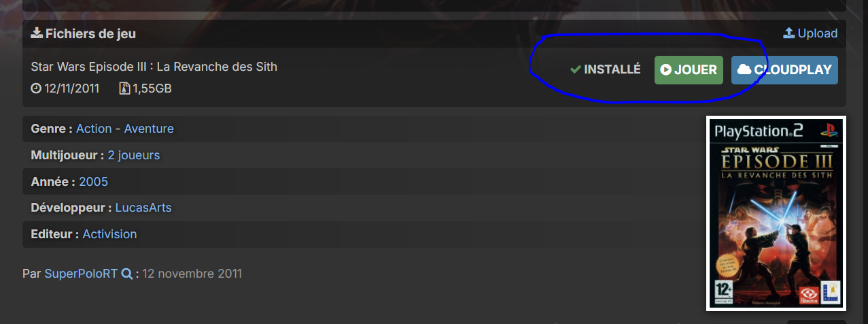Open the year 2005 link
The width and height of the screenshot is (868, 324).
(x=93, y=182)
